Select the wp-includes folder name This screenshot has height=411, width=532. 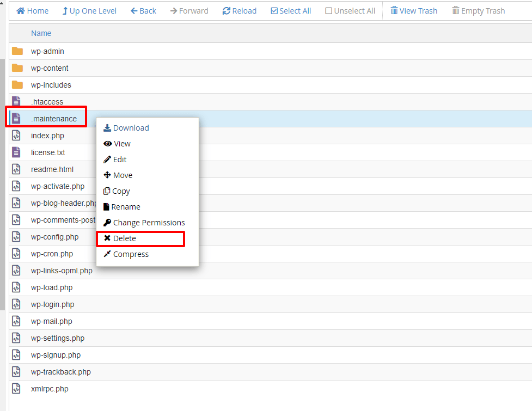51,85
